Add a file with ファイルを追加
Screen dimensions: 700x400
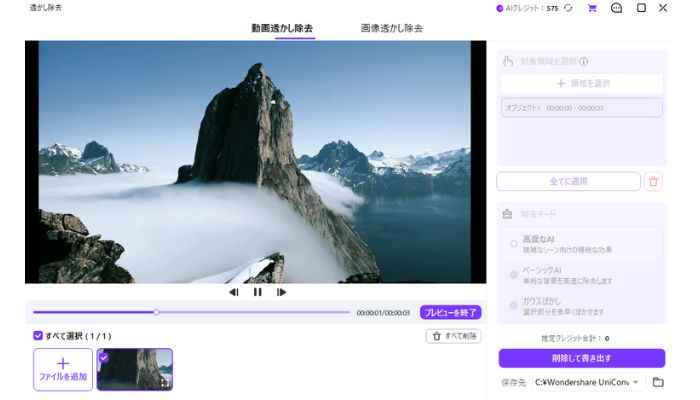[x=63, y=370]
